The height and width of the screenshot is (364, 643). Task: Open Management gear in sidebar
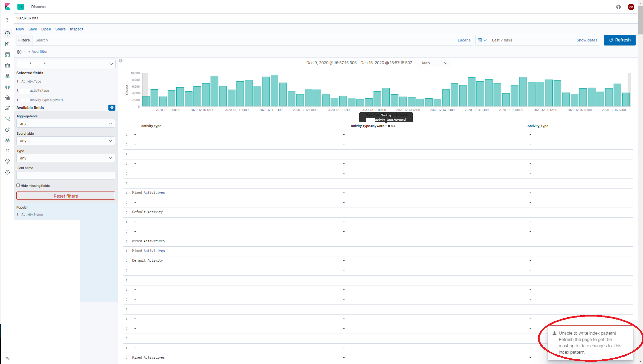(7, 172)
